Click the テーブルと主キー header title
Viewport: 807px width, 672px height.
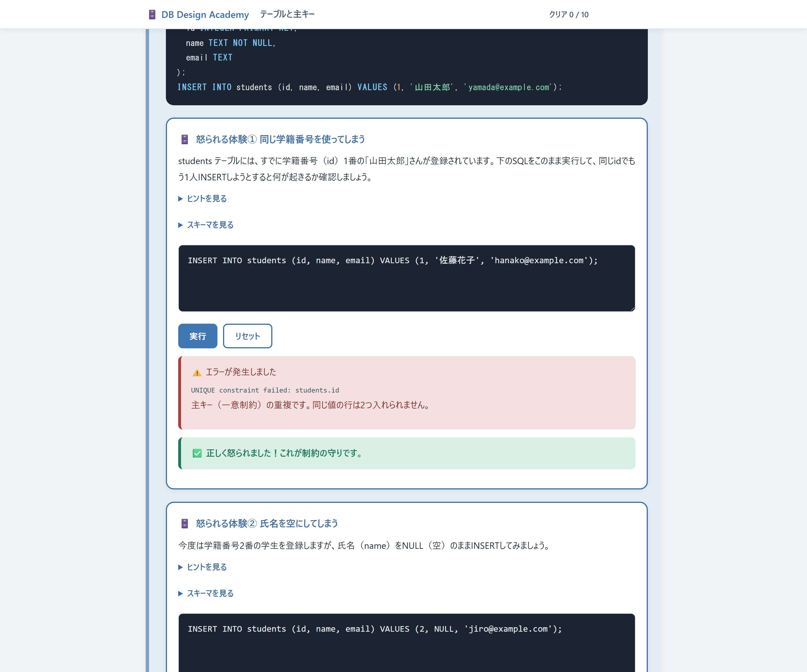click(x=287, y=14)
